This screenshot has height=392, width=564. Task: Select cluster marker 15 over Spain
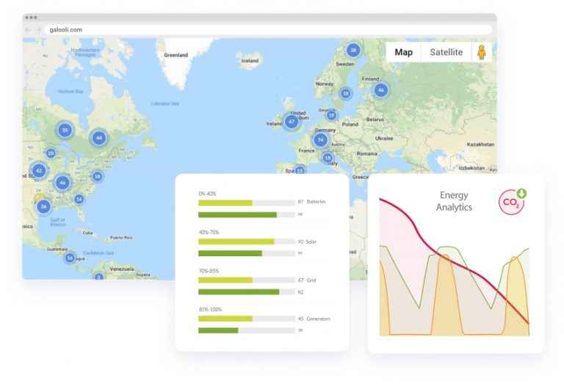click(300, 170)
